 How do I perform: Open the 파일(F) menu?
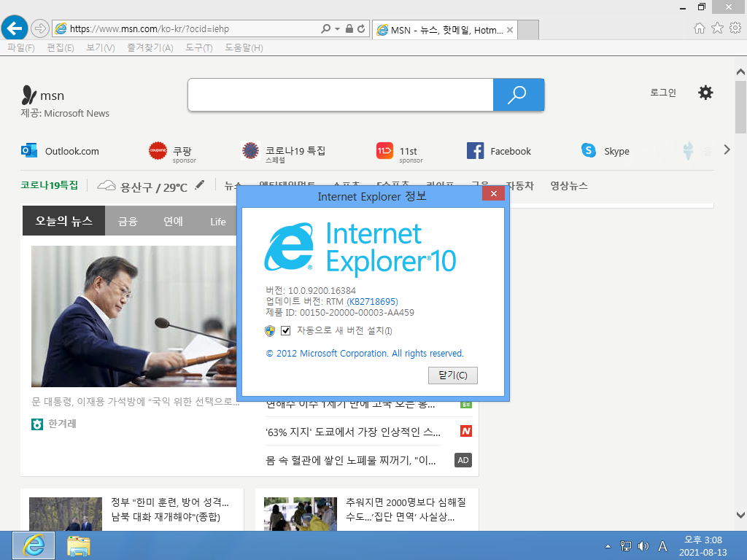tap(21, 47)
